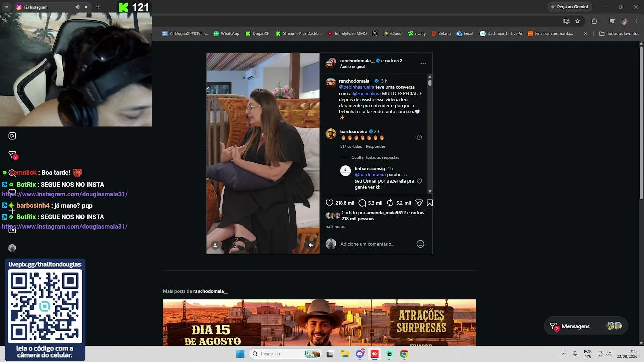This screenshot has width=644, height=362.
Task: Open the amanda_maia9612 profile from likes
Action: [x=386, y=213]
